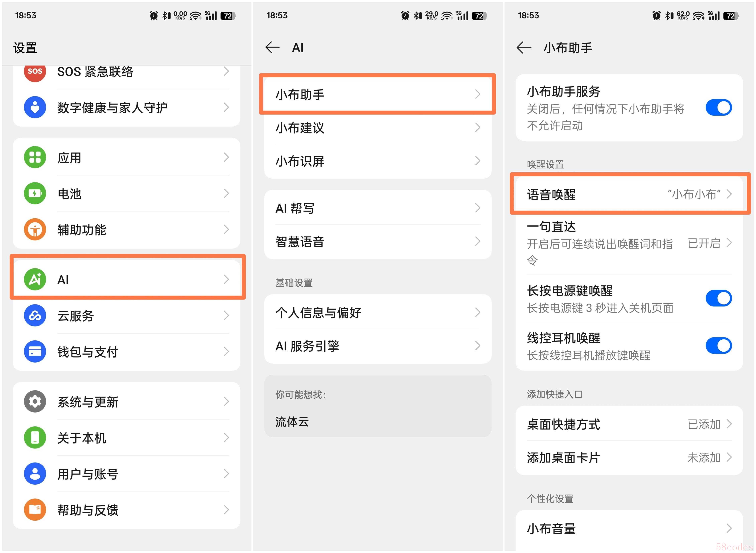Tap the orange 辅助功能 accessibility icon

click(35, 230)
